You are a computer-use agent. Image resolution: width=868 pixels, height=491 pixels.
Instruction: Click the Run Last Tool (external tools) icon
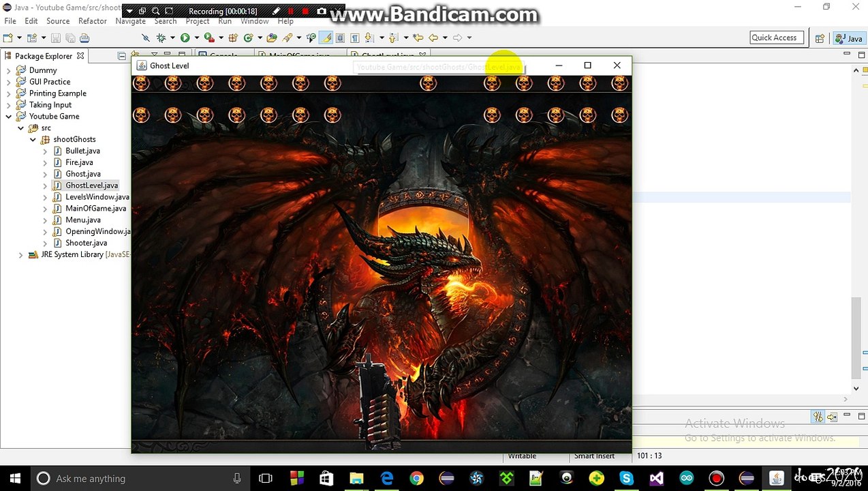pos(208,38)
